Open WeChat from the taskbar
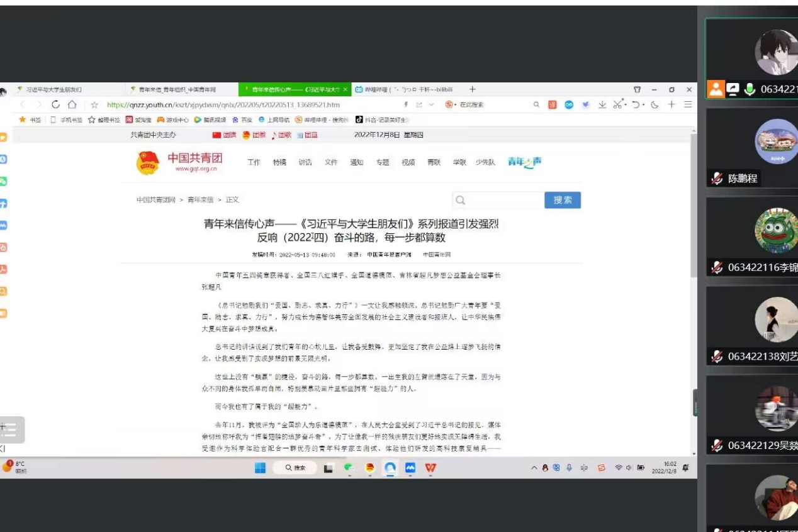Image resolution: width=798 pixels, height=532 pixels. tap(349, 468)
